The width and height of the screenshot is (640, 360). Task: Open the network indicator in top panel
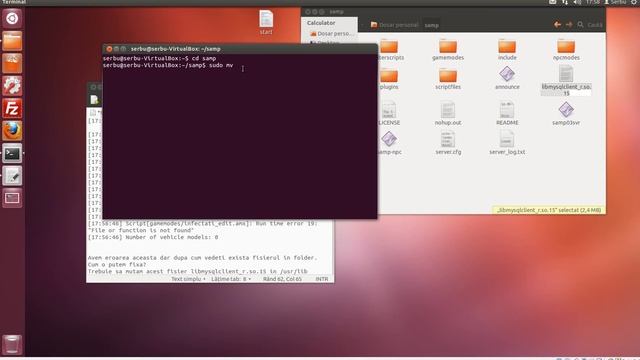point(564,2)
